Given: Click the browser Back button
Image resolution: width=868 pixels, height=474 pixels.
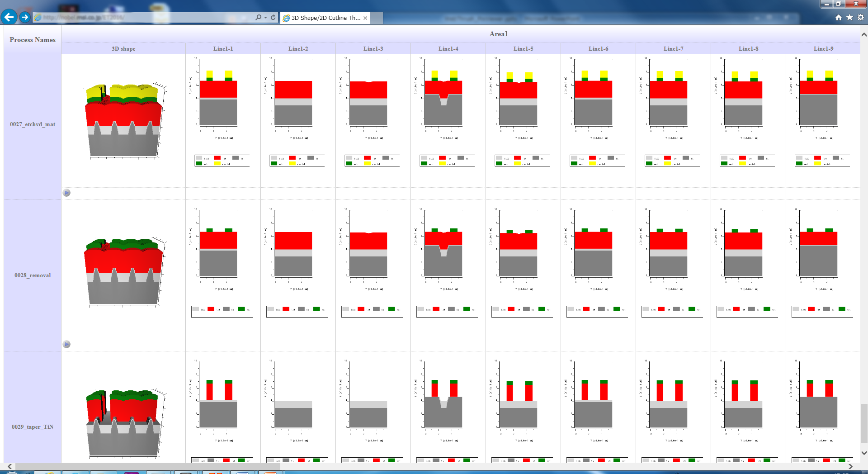Looking at the screenshot, I should point(9,17).
